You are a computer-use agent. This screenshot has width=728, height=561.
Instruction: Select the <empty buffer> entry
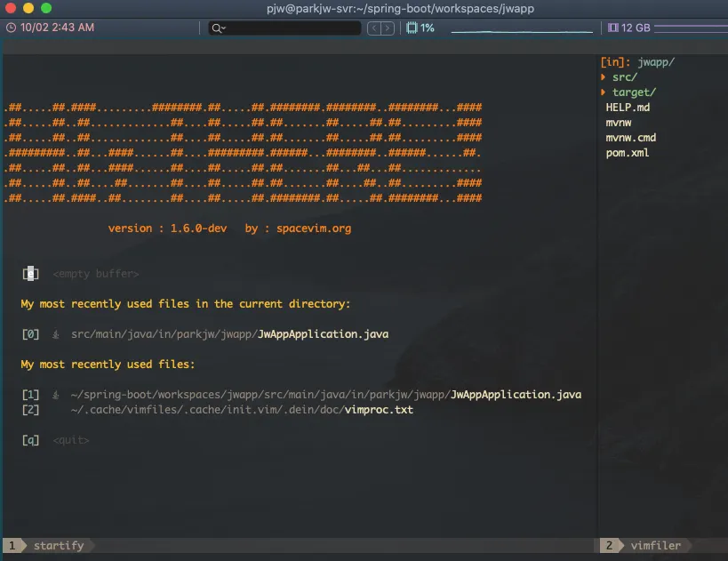coord(95,274)
